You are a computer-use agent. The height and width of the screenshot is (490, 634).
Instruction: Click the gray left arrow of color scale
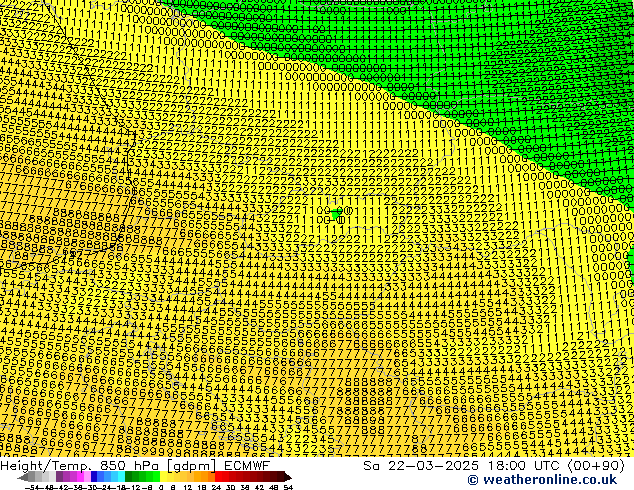click(x=22, y=477)
